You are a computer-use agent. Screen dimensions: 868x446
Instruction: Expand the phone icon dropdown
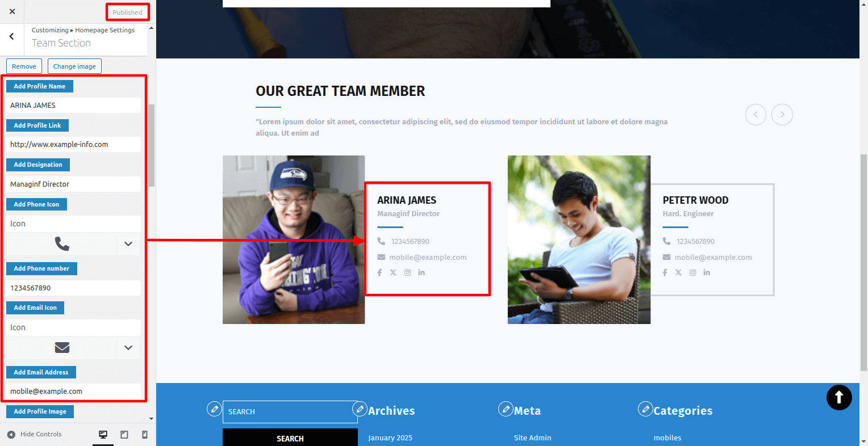[x=128, y=244]
